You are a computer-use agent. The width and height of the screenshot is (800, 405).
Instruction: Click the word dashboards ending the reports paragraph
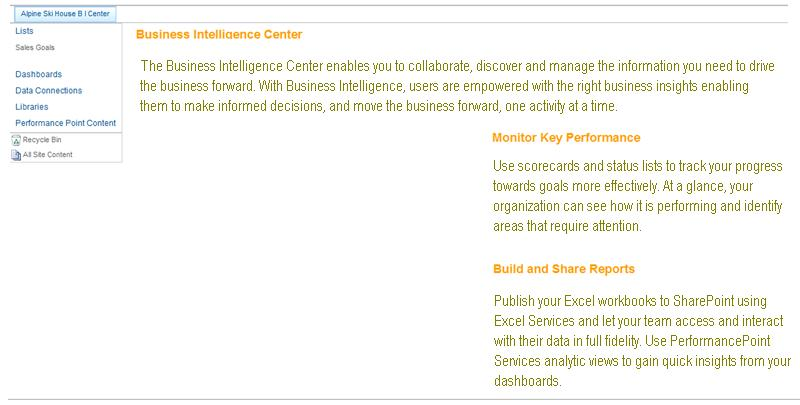(528, 381)
